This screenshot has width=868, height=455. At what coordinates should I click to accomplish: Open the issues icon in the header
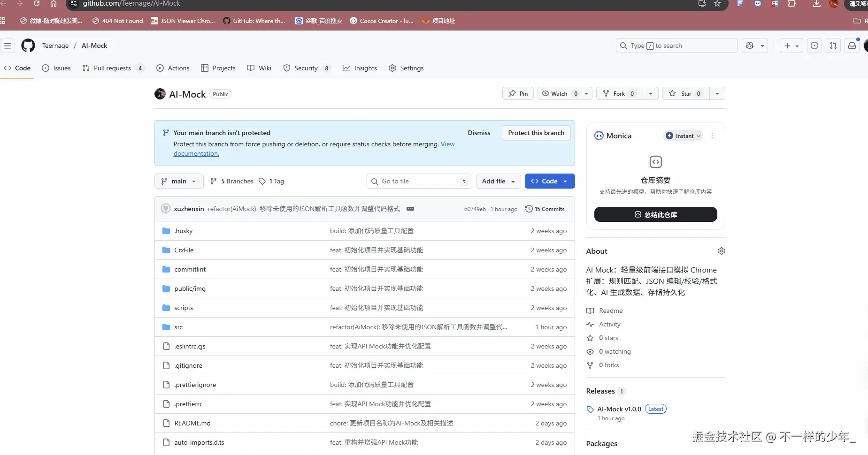point(814,45)
